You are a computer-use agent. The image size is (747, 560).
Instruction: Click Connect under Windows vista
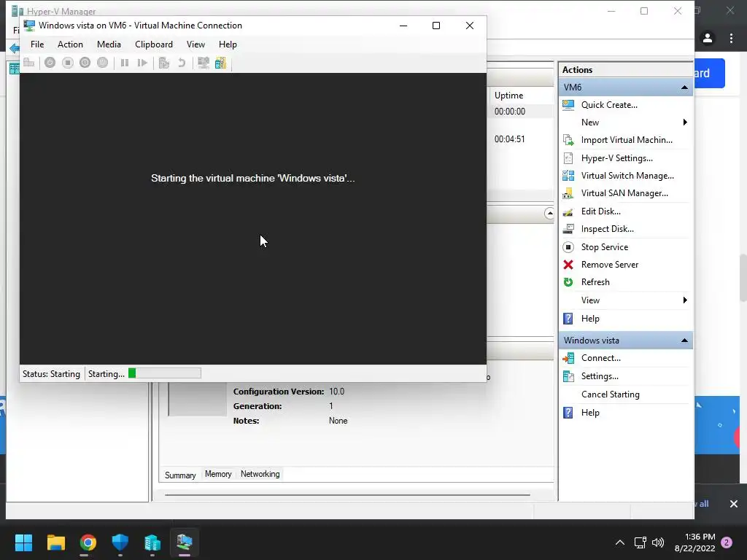click(601, 358)
